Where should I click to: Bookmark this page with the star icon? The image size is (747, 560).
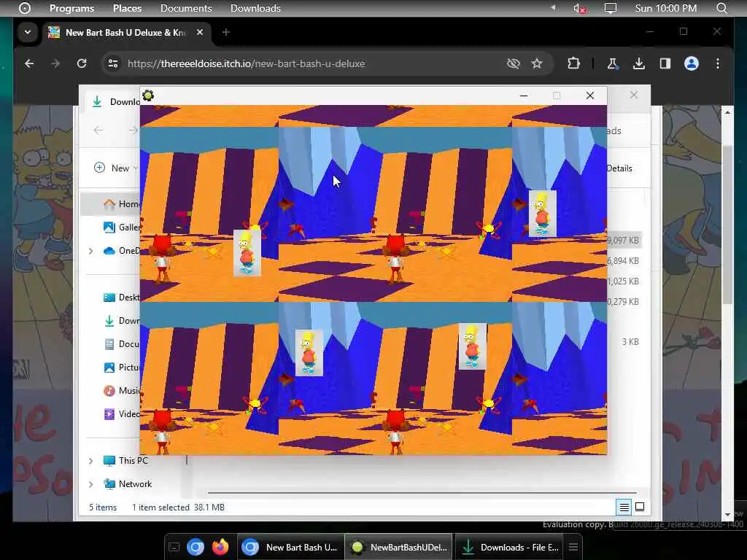pyautogui.click(x=537, y=63)
